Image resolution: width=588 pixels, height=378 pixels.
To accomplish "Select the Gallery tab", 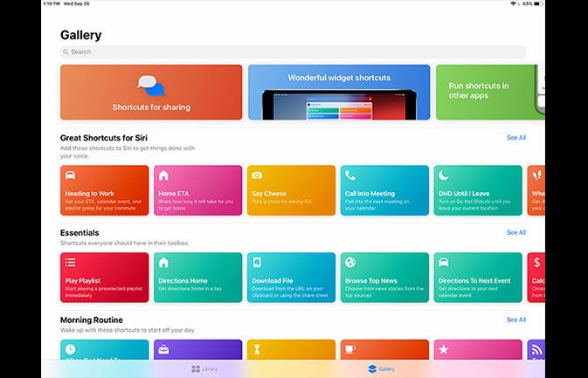I will (x=381, y=369).
